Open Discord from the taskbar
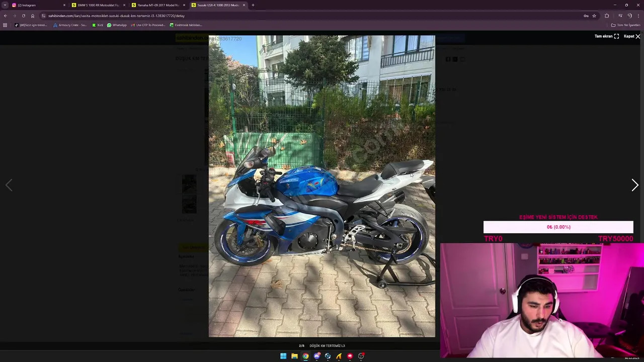The width and height of the screenshot is (644, 362). [316, 356]
